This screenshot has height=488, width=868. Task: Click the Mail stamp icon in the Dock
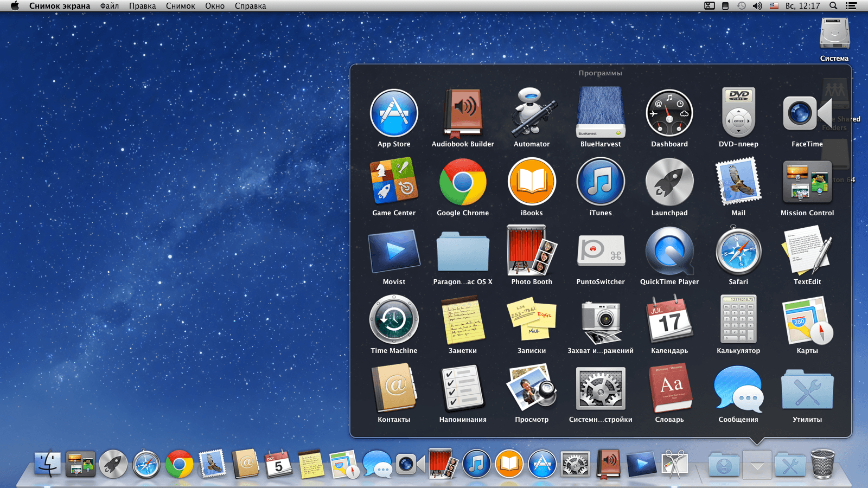(213, 464)
